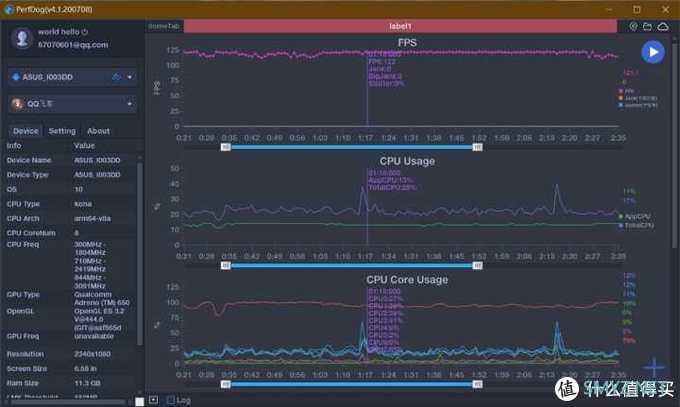Click the PerfDog logo in title bar
The width and height of the screenshot is (680, 407).
9,10
